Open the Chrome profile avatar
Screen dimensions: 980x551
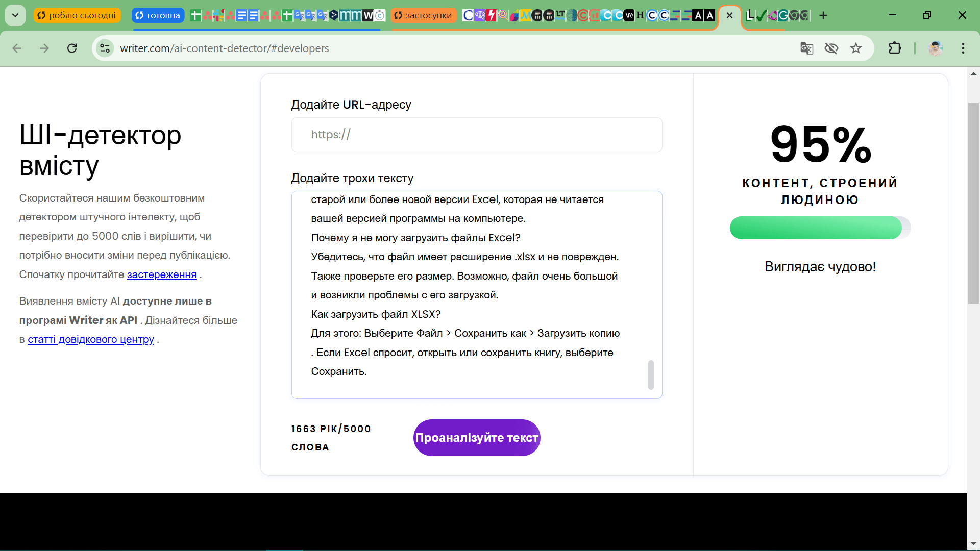click(x=935, y=48)
